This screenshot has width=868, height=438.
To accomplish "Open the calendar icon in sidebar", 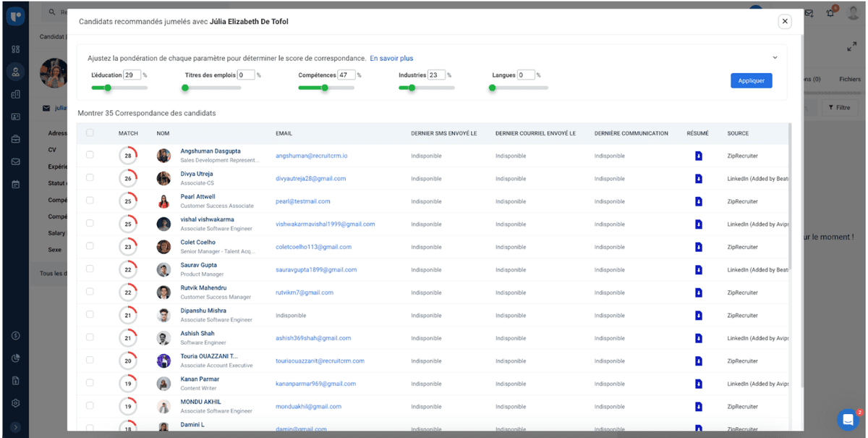I will (15, 184).
